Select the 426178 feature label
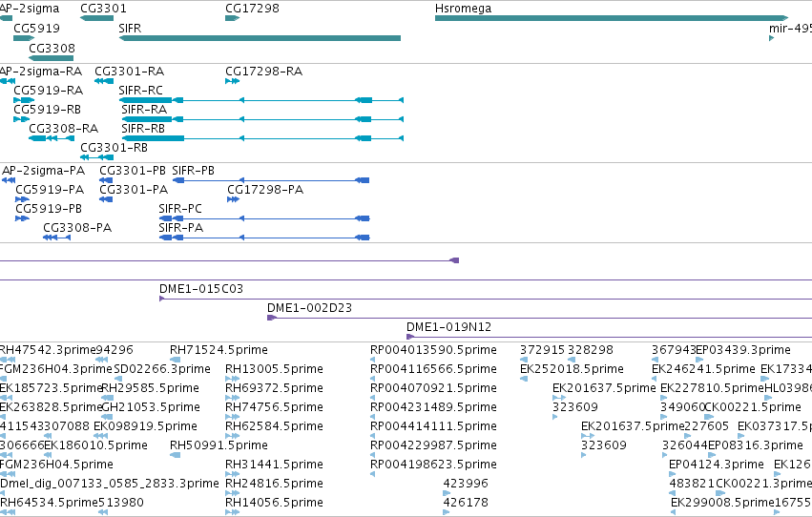The height and width of the screenshot is (517, 812). pyautogui.click(x=466, y=503)
